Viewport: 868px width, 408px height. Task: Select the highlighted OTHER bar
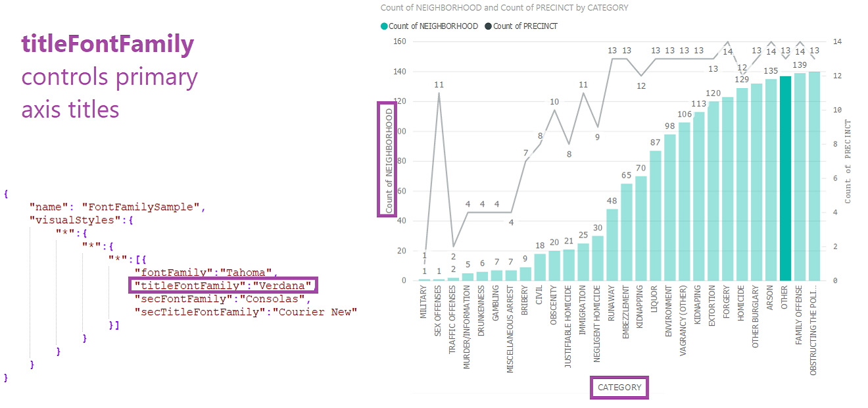tap(785, 179)
